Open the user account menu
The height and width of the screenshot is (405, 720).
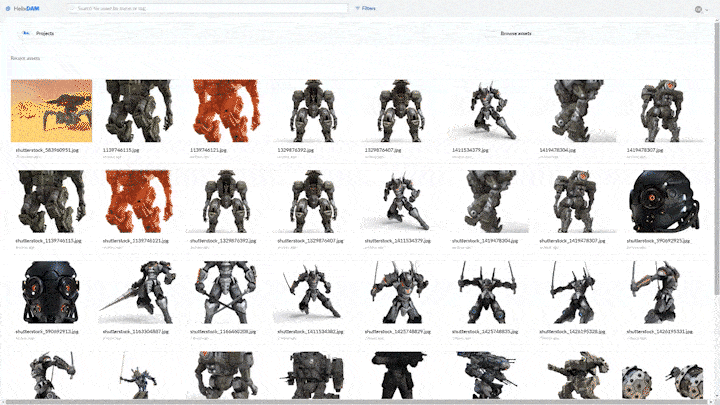(701, 9)
